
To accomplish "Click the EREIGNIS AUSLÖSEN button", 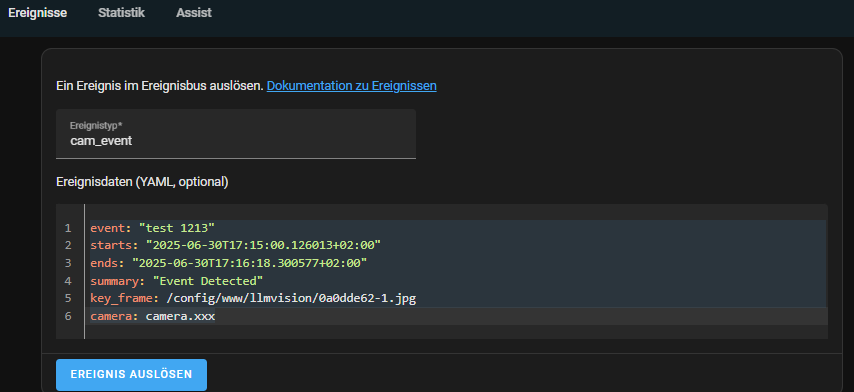I will (x=131, y=375).
